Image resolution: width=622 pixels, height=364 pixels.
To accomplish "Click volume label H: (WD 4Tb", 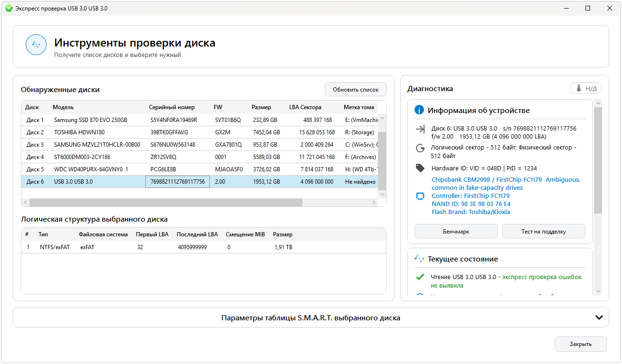I will point(361,169).
